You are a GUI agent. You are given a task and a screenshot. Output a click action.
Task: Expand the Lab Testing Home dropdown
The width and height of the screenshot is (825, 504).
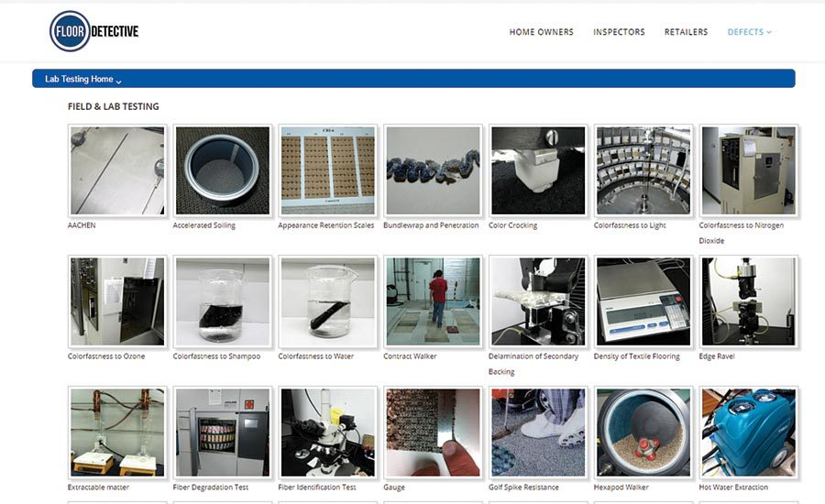pyautogui.click(x=83, y=80)
